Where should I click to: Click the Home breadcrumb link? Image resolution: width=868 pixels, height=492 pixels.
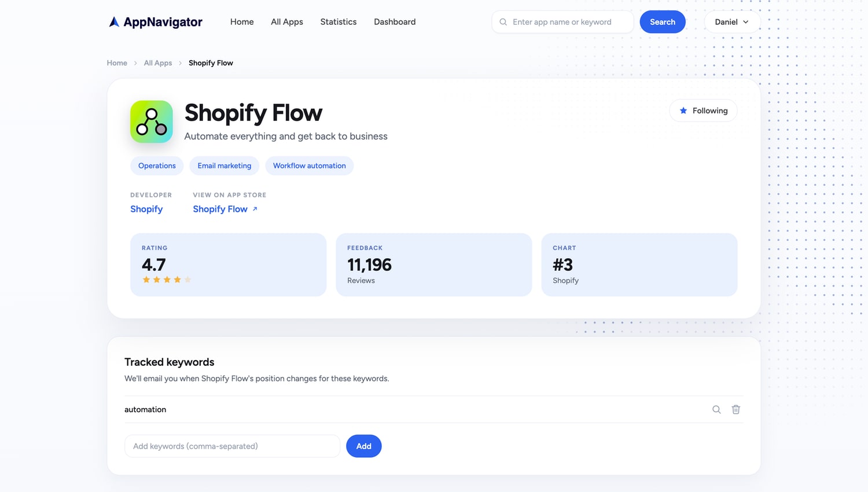coord(117,63)
